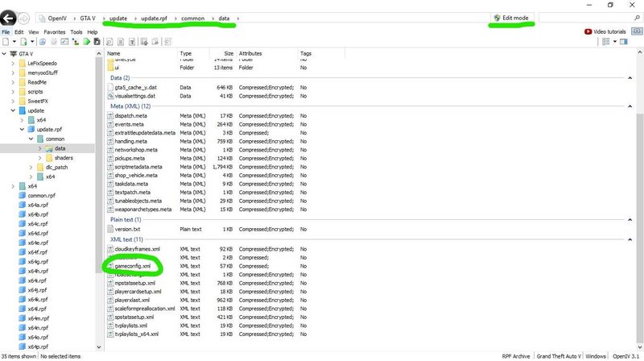
Task: Click the blue globe toolbar icon
Action: pos(43,42)
